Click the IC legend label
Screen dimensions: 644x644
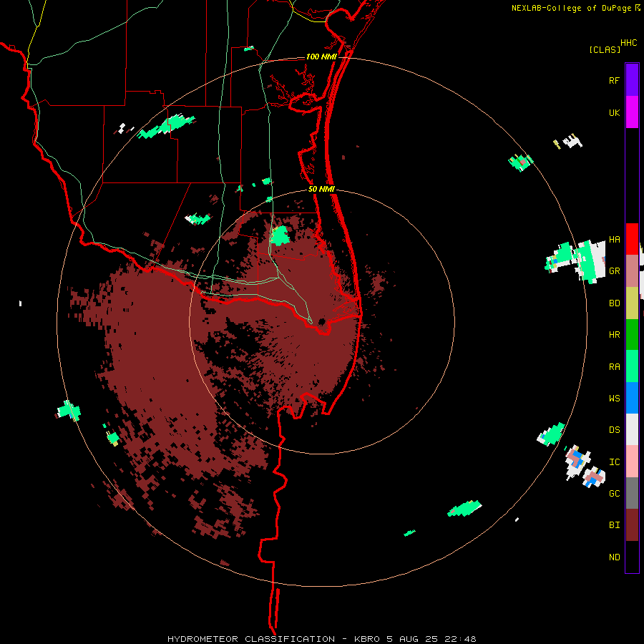[614, 462]
